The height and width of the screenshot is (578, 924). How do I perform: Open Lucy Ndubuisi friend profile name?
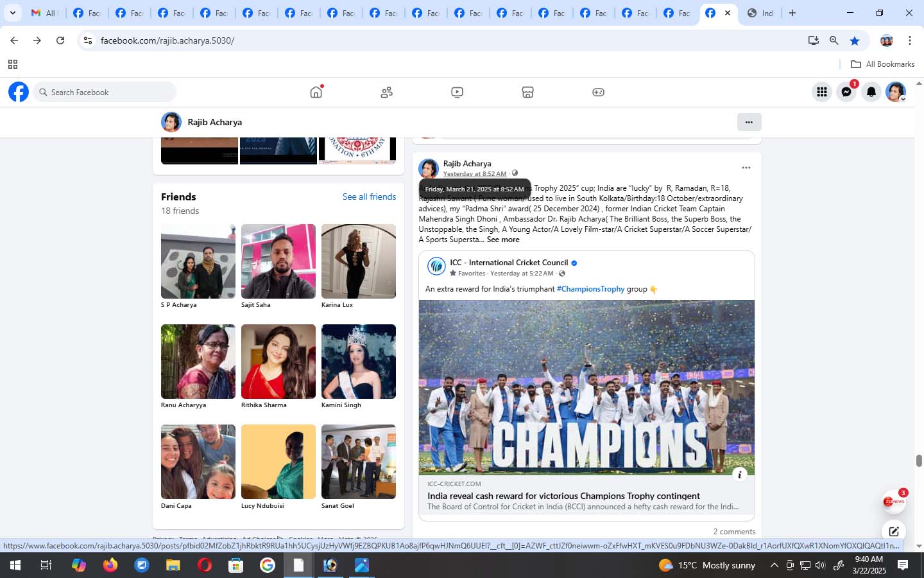[262, 506]
